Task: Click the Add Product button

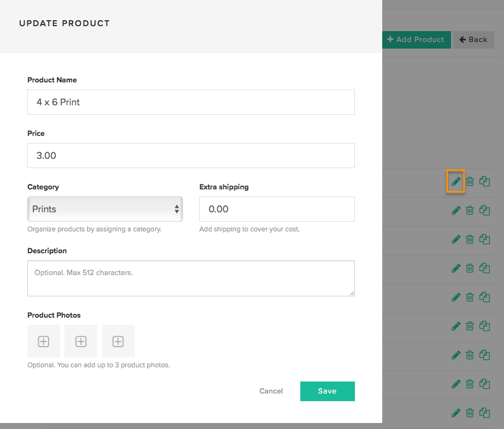Action: (417, 39)
